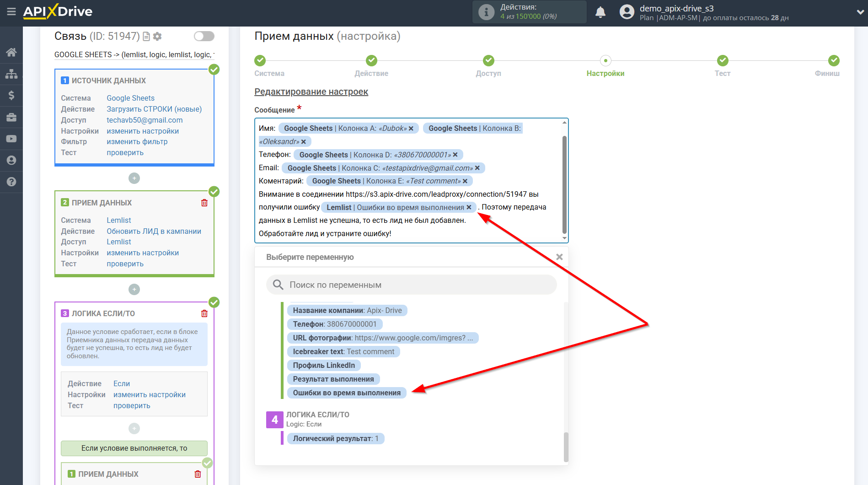This screenshot has width=868, height=485.
Task: Click изменить фильтр link
Action: pos(137,141)
